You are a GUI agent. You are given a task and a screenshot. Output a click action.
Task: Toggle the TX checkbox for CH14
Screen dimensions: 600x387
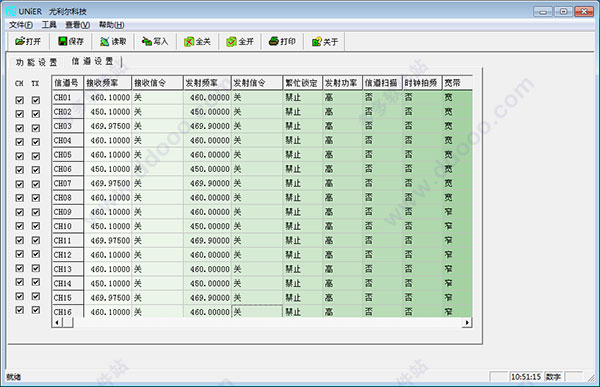click(x=36, y=282)
